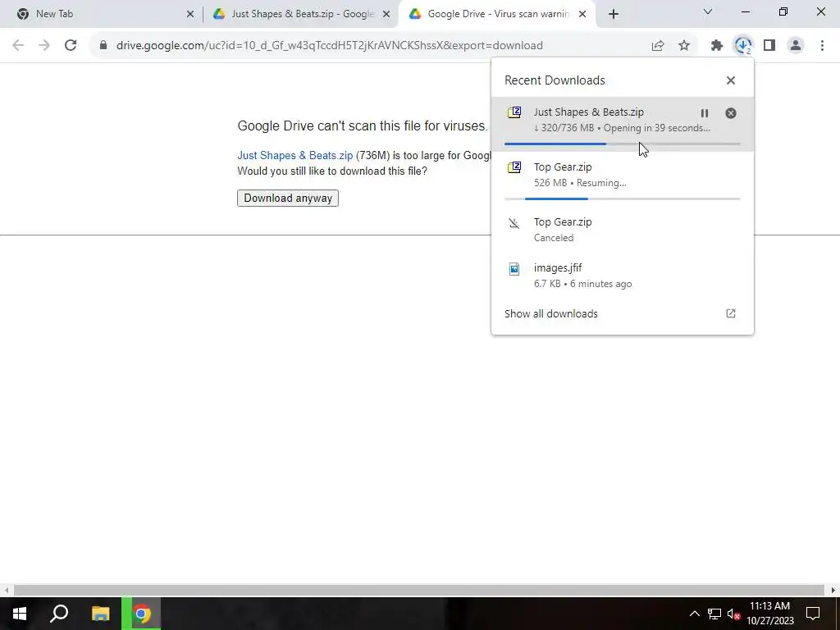Cancel the Just Shapes & Beats.zip download
Image resolution: width=840 pixels, height=630 pixels.
click(731, 113)
